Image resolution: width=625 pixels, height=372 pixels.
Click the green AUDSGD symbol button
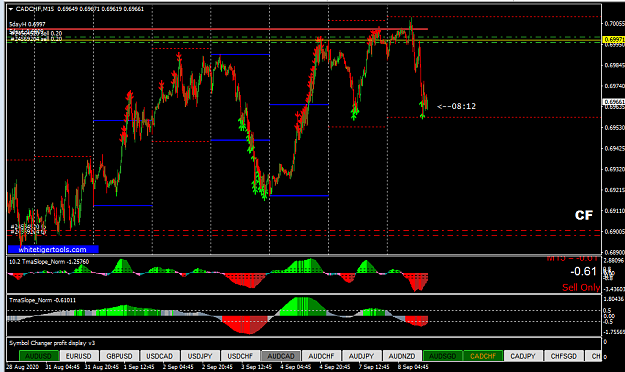click(x=442, y=356)
